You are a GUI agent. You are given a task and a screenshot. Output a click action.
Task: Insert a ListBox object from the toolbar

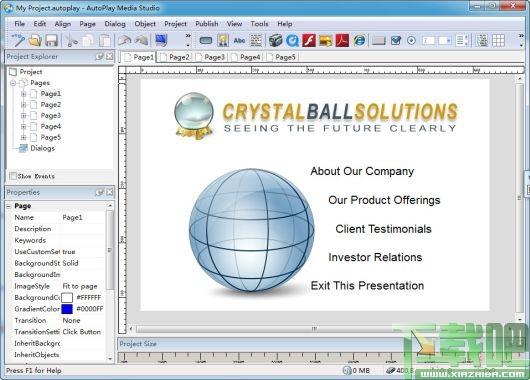(462, 41)
